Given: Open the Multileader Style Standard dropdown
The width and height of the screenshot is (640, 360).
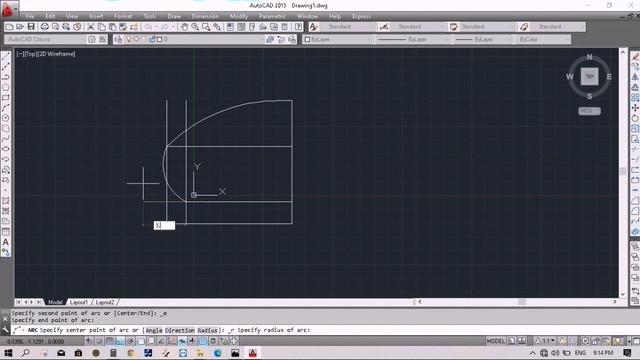Looking at the screenshot, I should pyautogui.click(x=558, y=27).
